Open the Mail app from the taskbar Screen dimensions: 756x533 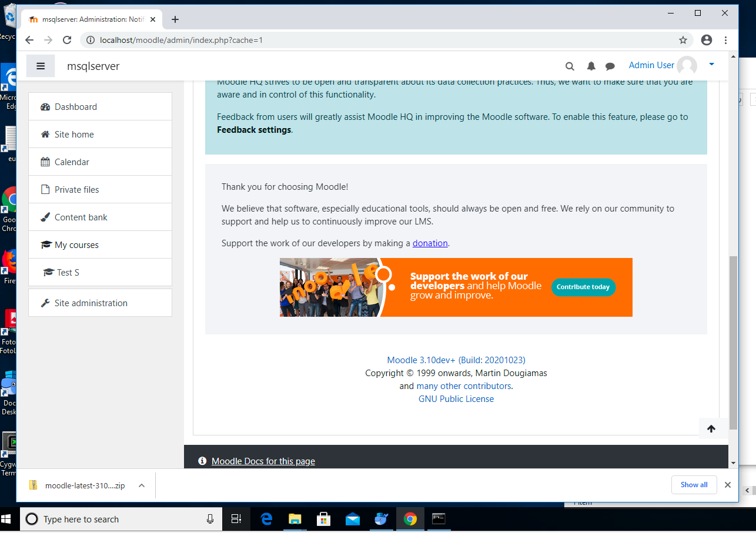tap(353, 519)
